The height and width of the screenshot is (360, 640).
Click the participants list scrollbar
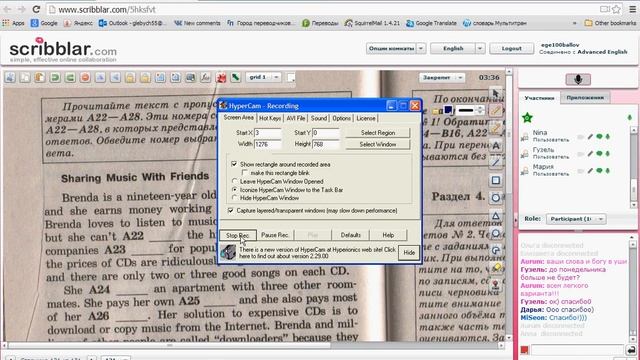click(633, 167)
